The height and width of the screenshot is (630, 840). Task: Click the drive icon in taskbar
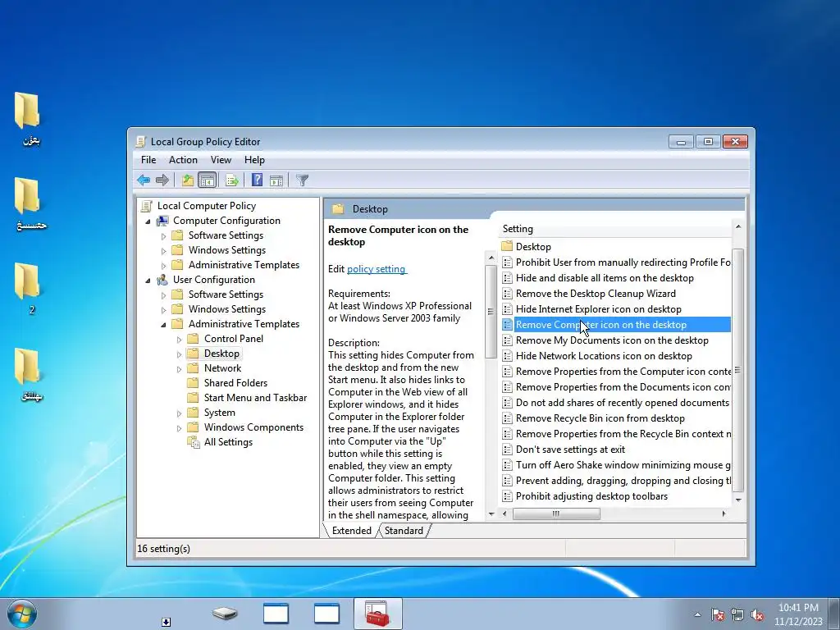click(225, 614)
